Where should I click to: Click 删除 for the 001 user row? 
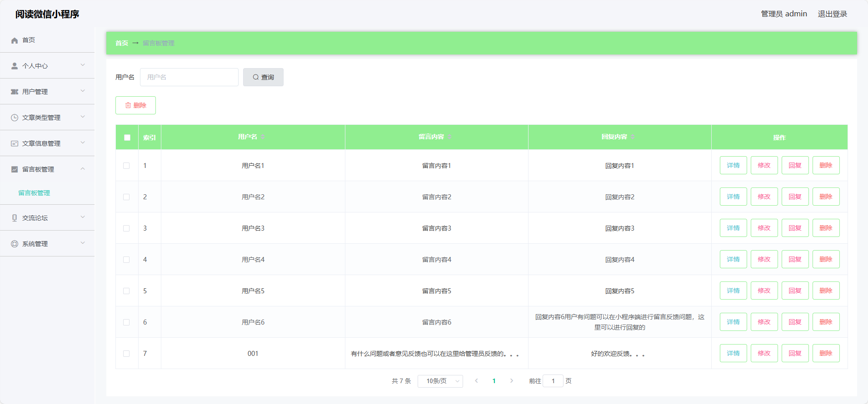pos(826,353)
